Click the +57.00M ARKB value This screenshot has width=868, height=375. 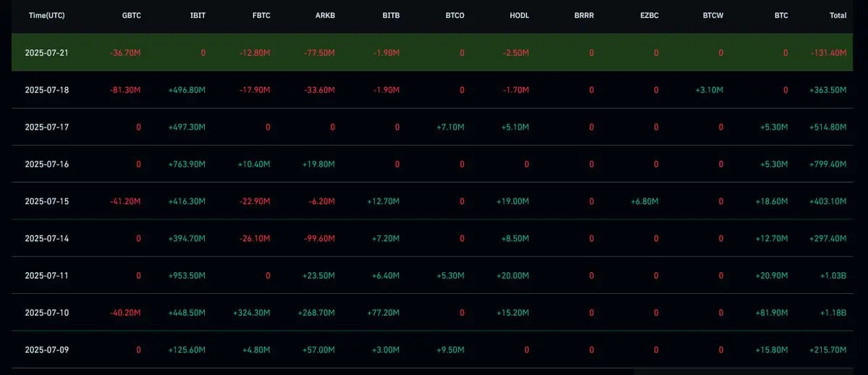[x=319, y=350]
